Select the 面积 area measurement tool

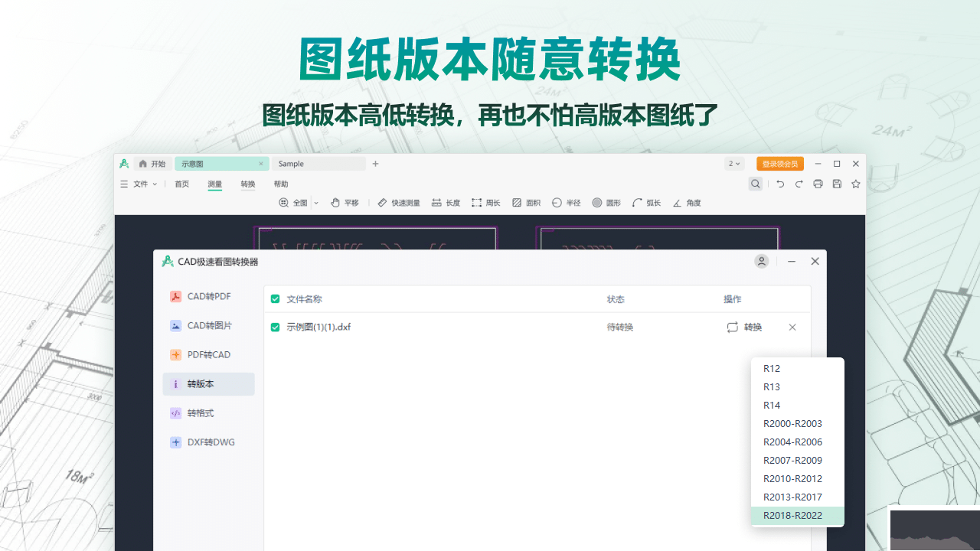coord(526,202)
